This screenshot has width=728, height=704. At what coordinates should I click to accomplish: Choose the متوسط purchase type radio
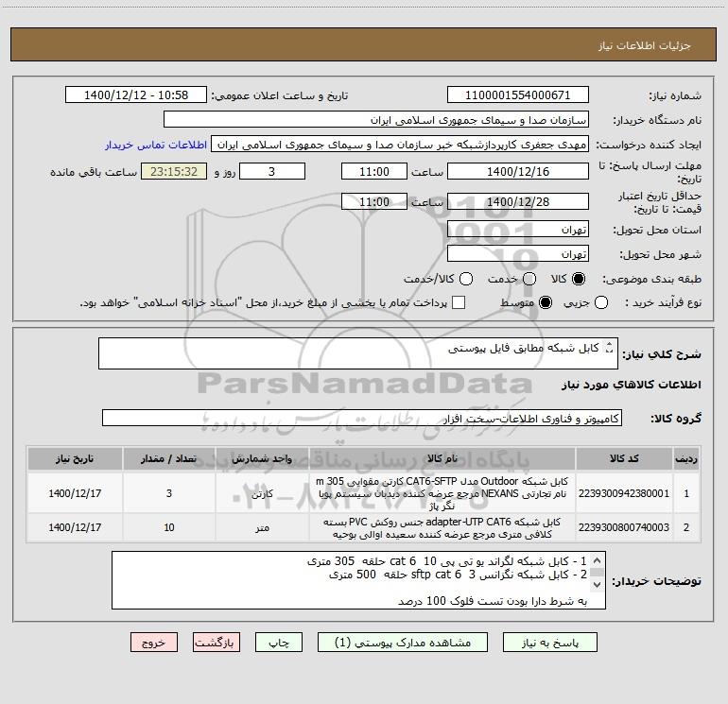[546, 302]
